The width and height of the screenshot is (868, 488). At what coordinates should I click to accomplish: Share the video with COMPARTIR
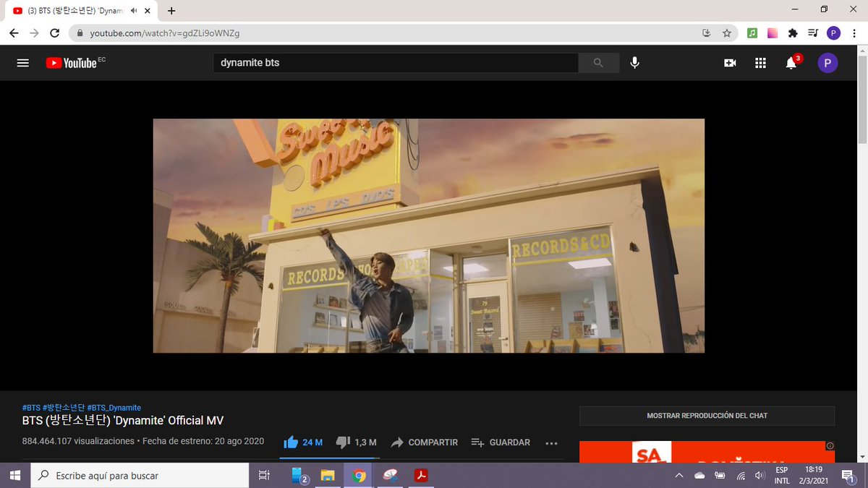(x=424, y=442)
